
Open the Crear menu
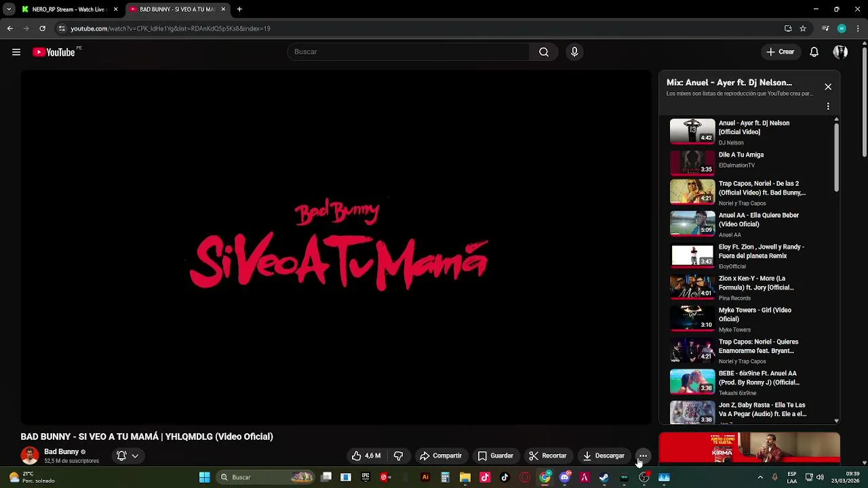(x=780, y=52)
